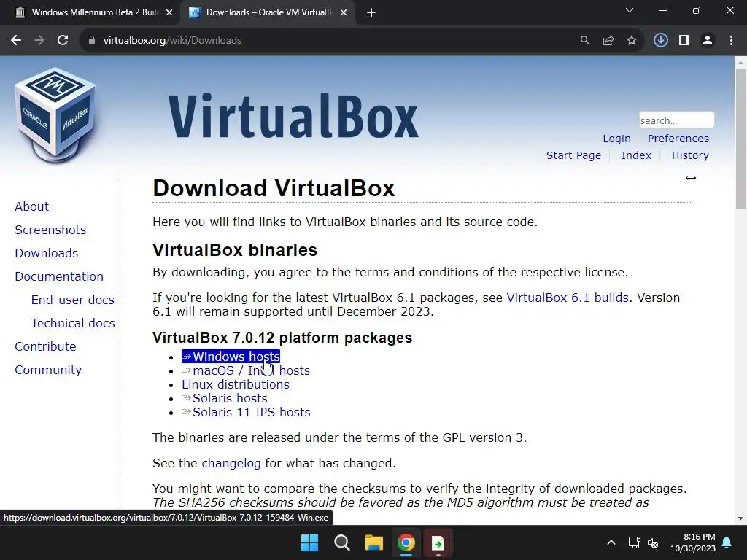The height and width of the screenshot is (560, 747).
Task: Download the macOS / Intel hosts package
Action: tap(246, 370)
